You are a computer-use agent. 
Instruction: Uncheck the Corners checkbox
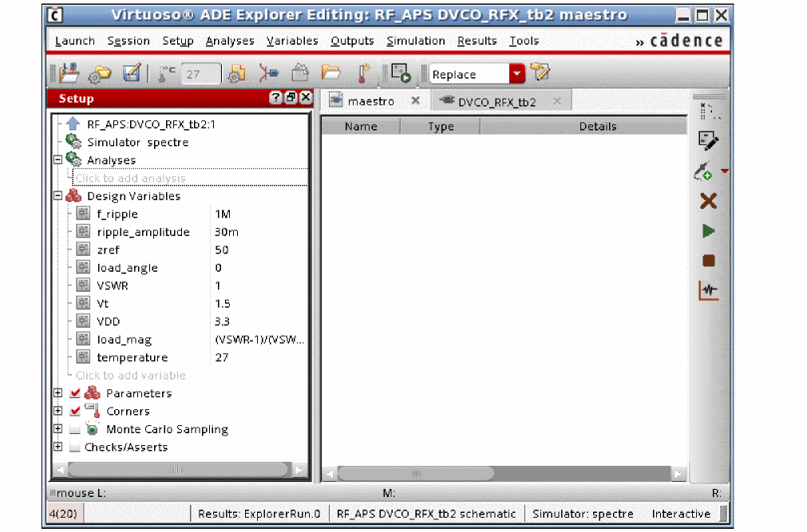coord(76,412)
